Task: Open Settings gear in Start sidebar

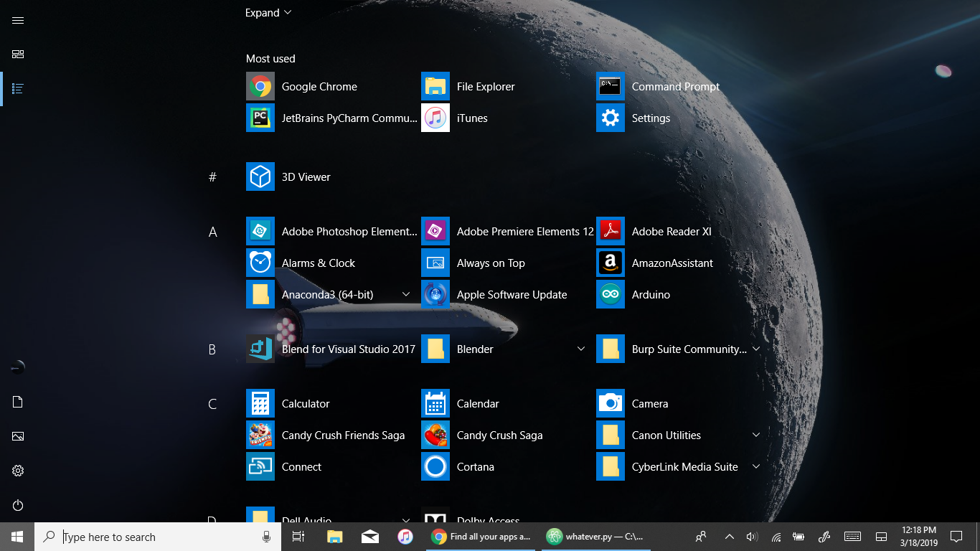Action: tap(18, 471)
